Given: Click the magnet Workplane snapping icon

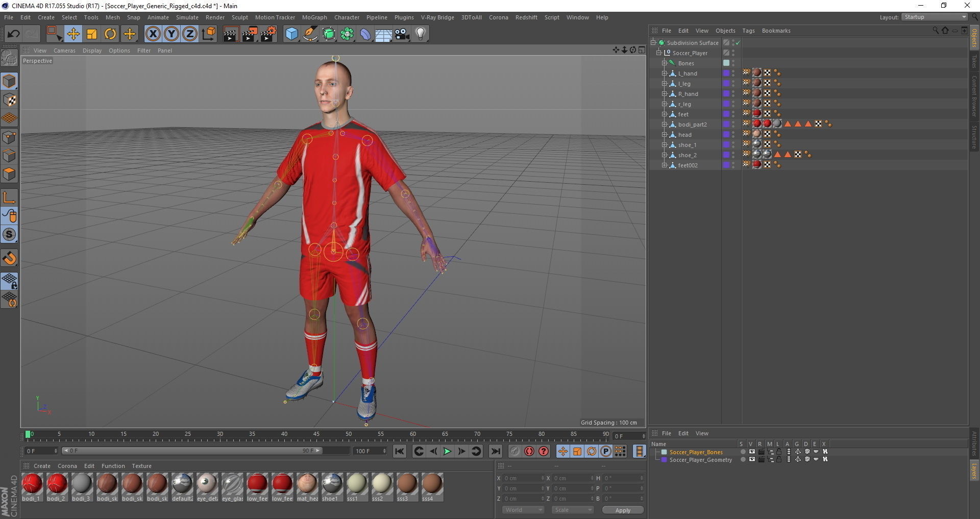Looking at the screenshot, I should [x=9, y=258].
